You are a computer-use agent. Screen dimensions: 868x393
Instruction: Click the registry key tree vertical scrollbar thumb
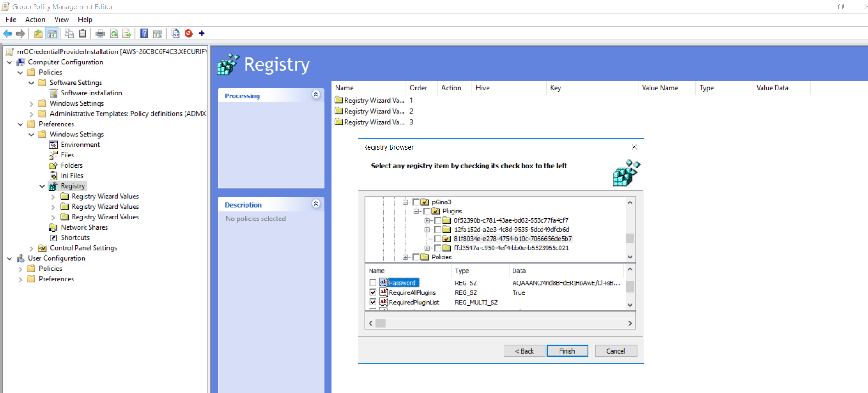(630, 238)
